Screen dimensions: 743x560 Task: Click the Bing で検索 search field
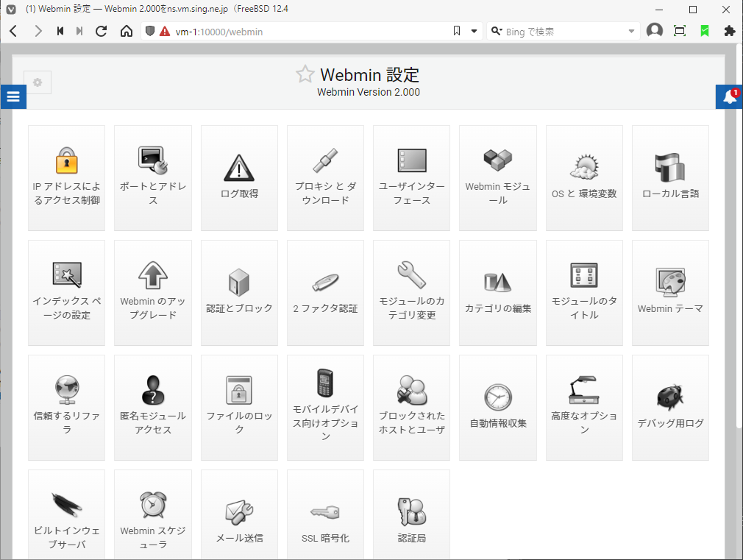click(x=564, y=32)
